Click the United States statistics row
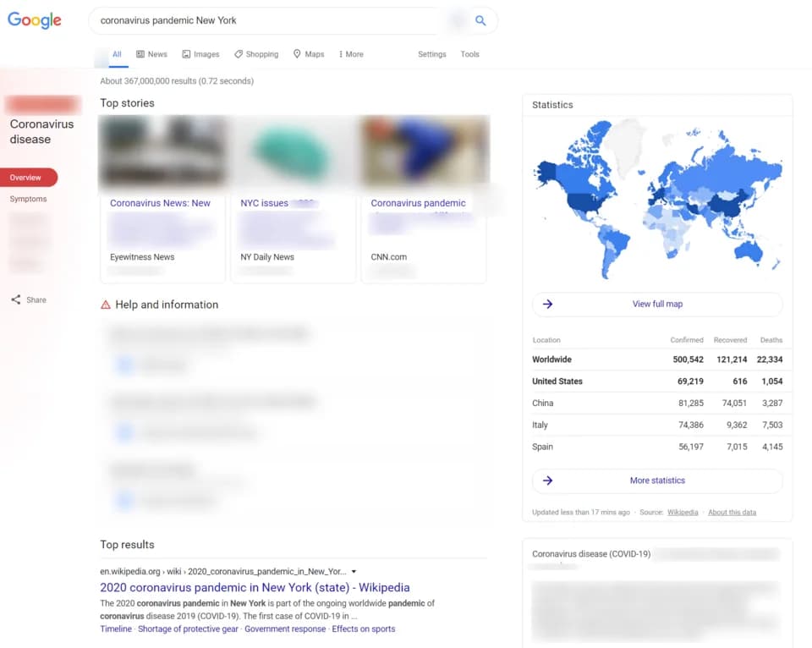 point(658,382)
